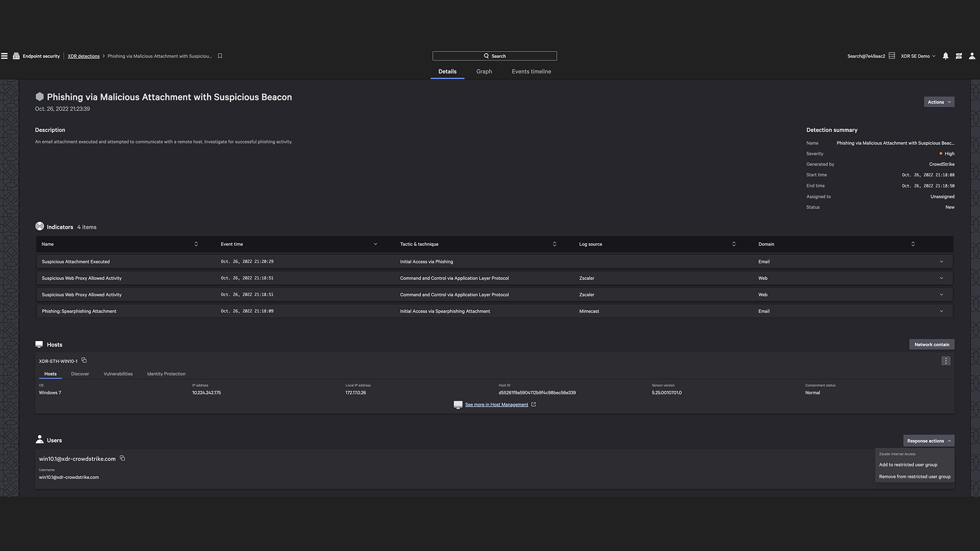Screen dimensions: 980x551
Task: Copy hostname XDR-STH-WIN10-1
Action: (84, 360)
